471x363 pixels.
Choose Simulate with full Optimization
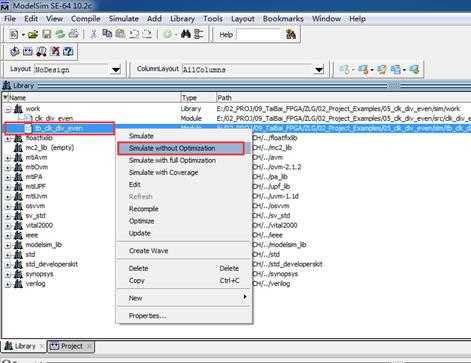click(x=184, y=160)
